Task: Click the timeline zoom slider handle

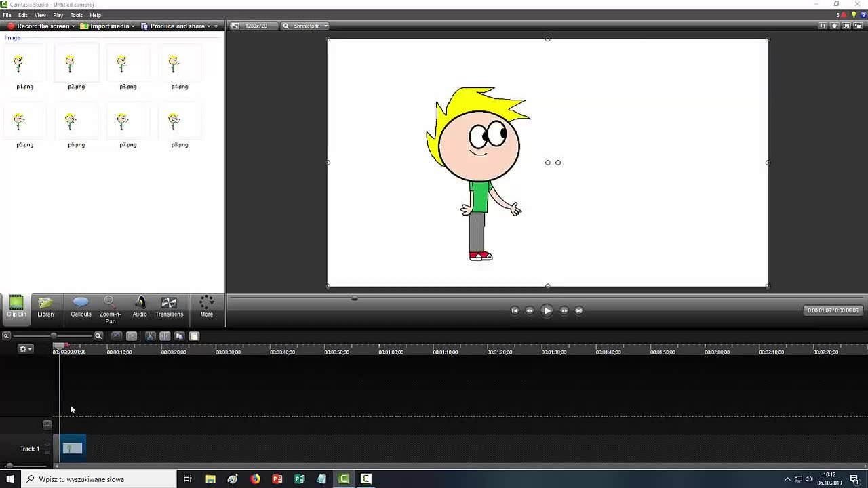Action: [54, 335]
